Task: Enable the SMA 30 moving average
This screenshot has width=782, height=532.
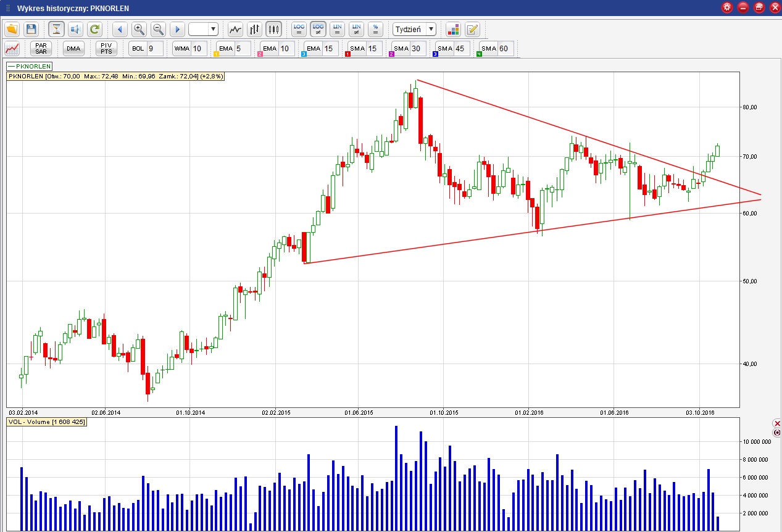Action: point(408,48)
